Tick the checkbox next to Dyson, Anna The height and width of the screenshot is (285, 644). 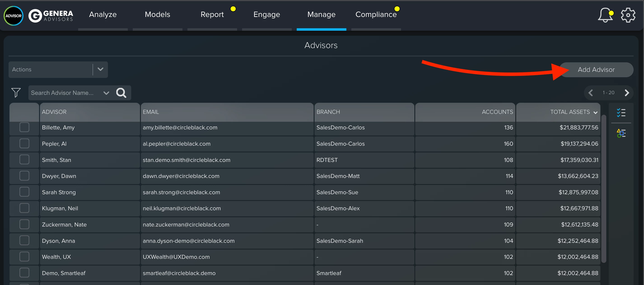tap(24, 241)
